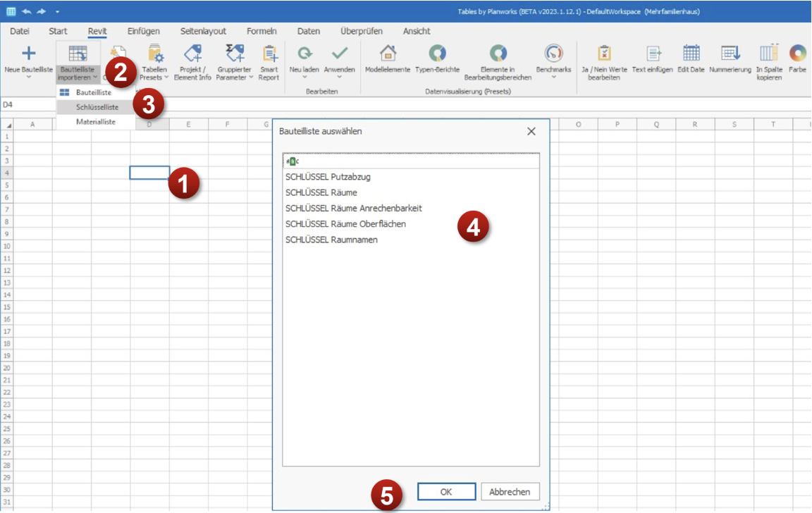Viewport: 812px width, 513px height.
Task: Switch to the Formeln ribbon tab
Action: click(262, 31)
